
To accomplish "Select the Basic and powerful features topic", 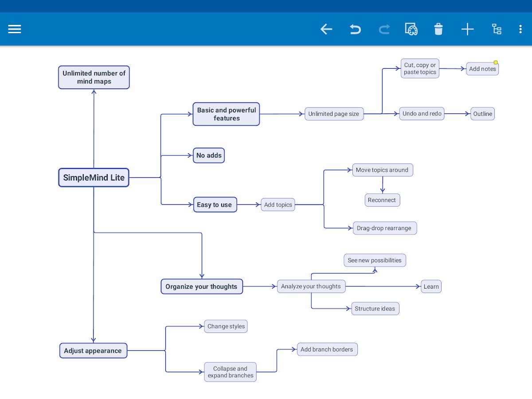I will 226,114.
